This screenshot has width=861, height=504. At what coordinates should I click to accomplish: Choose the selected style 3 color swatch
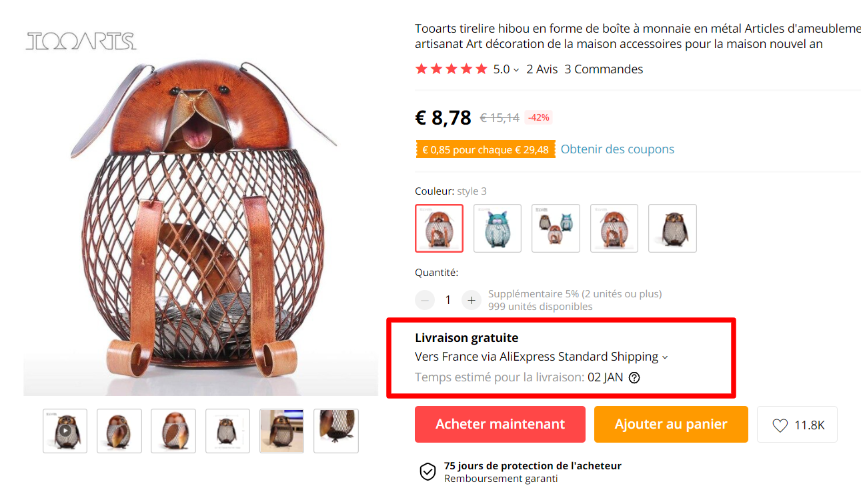pyautogui.click(x=439, y=228)
